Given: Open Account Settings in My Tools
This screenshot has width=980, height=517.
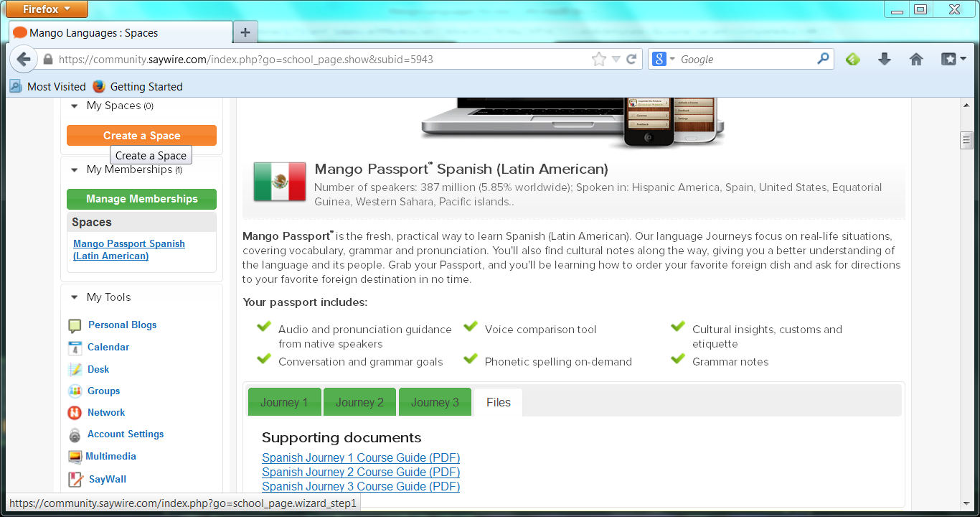Looking at the screenshot, I should pyautogui.click(x=126, y=434).
